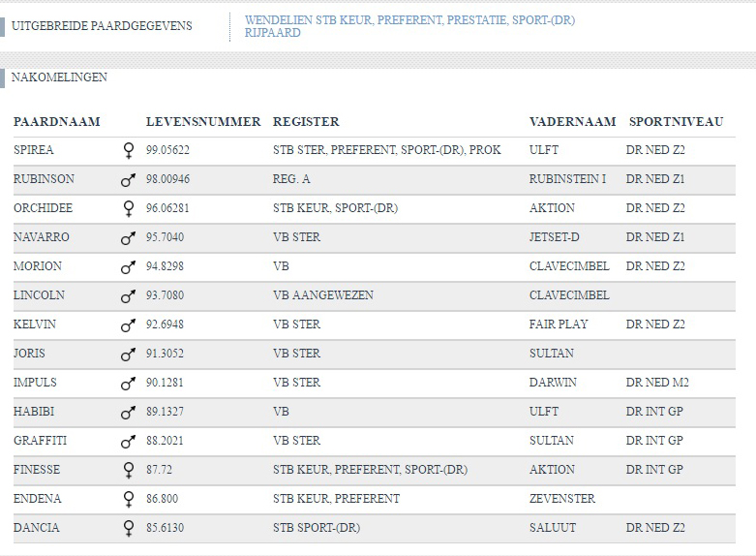Click the male gender icon in NAVARRO row
Image resolution: width=756 pixels, height=556 pixels.
coord(128,238)
